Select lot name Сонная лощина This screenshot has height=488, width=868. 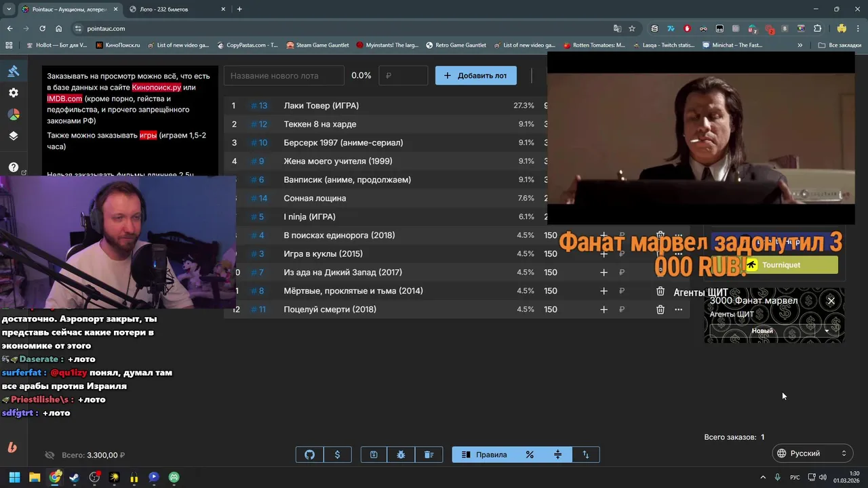pyautogui.click(x=315, y=199)
